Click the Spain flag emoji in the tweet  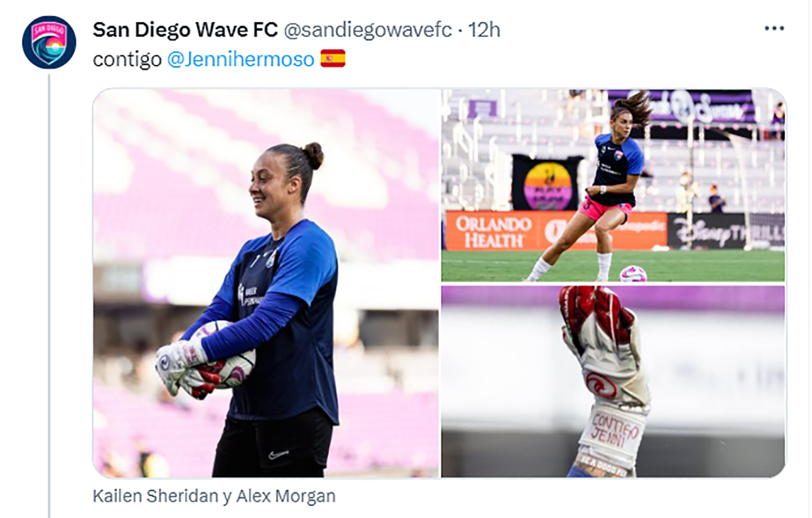coord(333,59)
